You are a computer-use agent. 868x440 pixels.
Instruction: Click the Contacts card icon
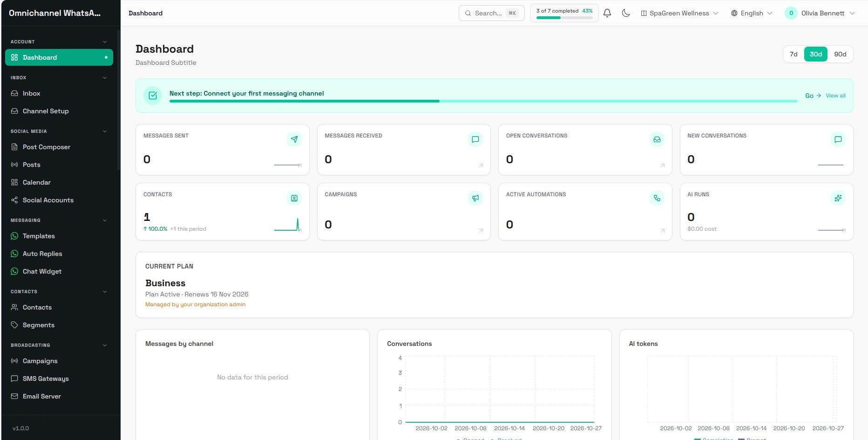tap(294, 198)
